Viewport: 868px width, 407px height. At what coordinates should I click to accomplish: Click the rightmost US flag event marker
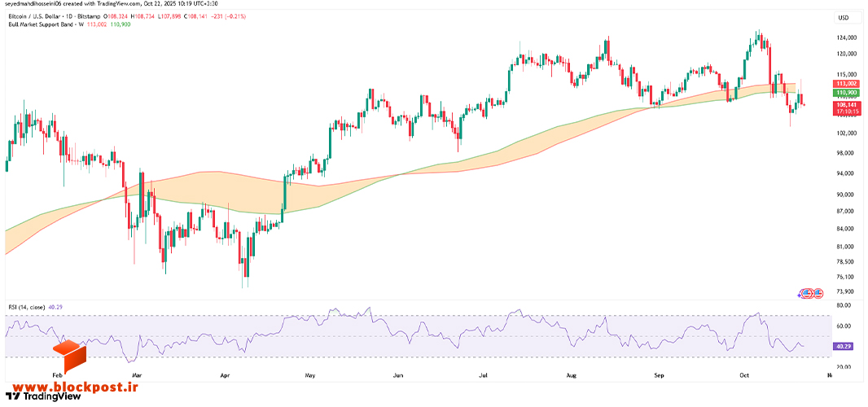click(817, 293)
